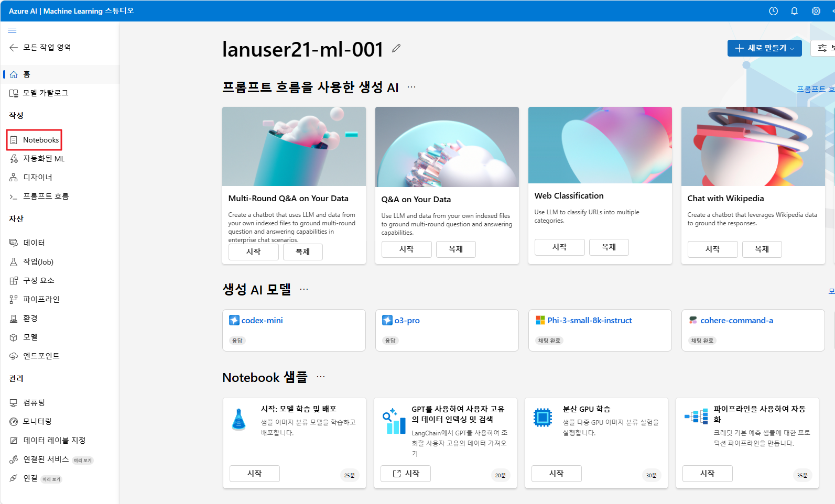Click the 응답 tag under codex-mini

(237, 341)
